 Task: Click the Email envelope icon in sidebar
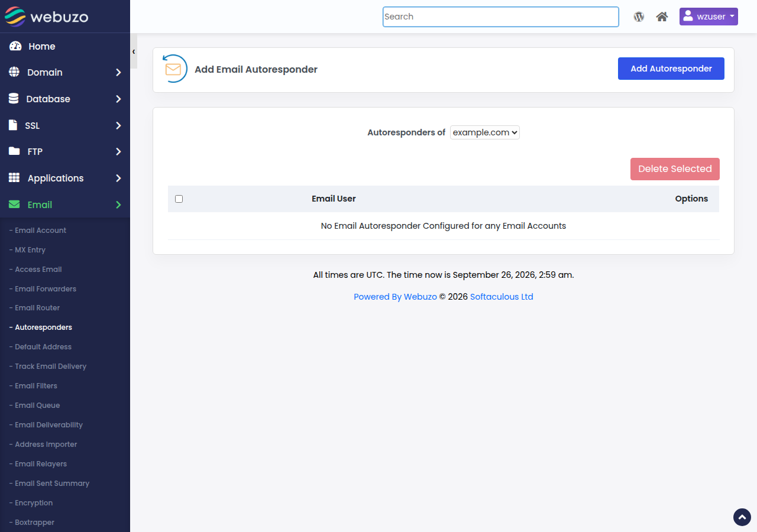(x=14, y=205)
